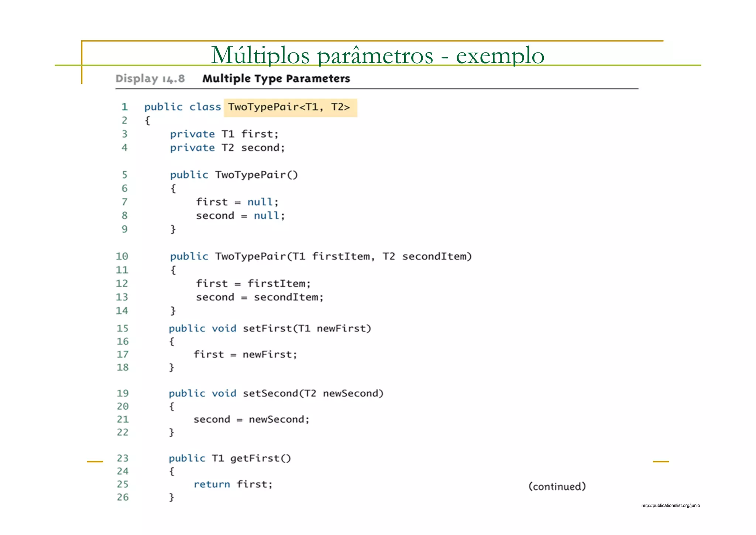The width and height of the screenshot is (756, 535).
Task: Click the statement 'first = null;'
Action: (237, 202)
